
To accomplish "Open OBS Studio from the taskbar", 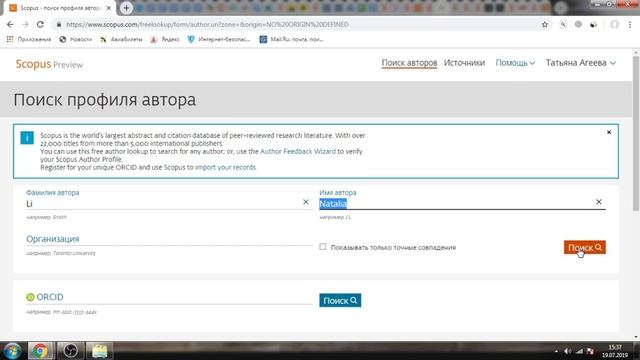I will 70,351.
